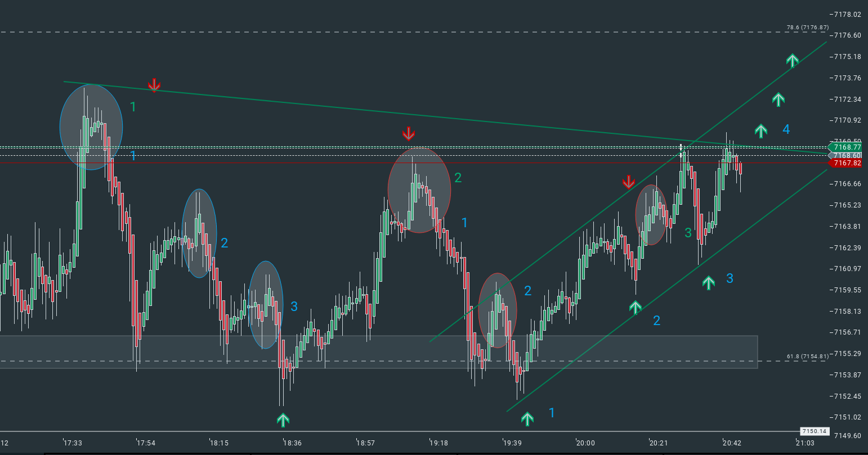Select the red down arrow above the small red ellipse
The image size is (868, 455).
click(x=628, y=182)
